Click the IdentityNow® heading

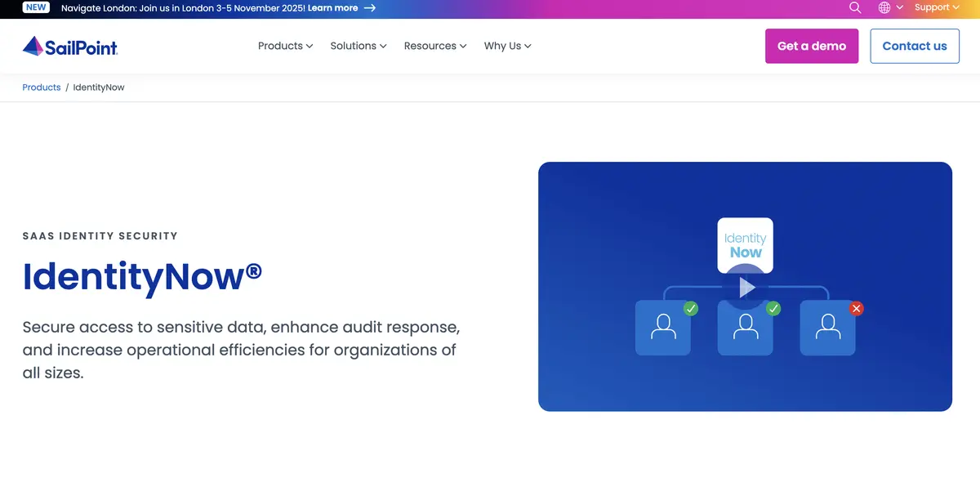(x=142, y=276)
